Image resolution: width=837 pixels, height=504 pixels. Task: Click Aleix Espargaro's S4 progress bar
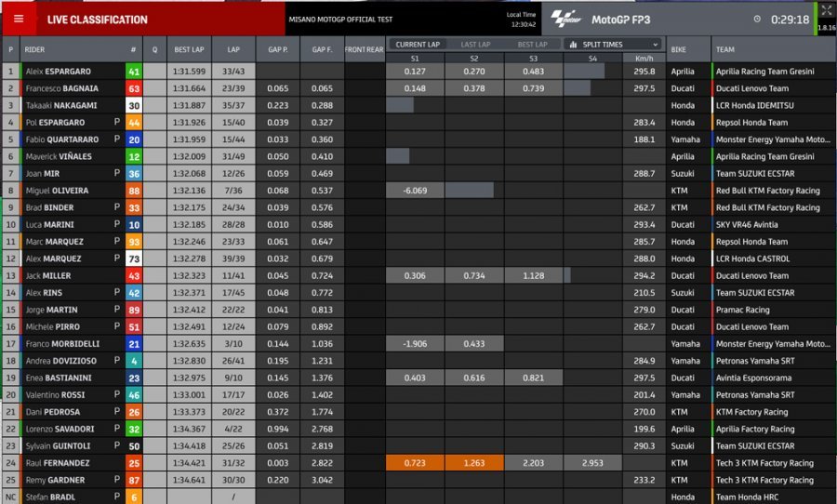584,71
